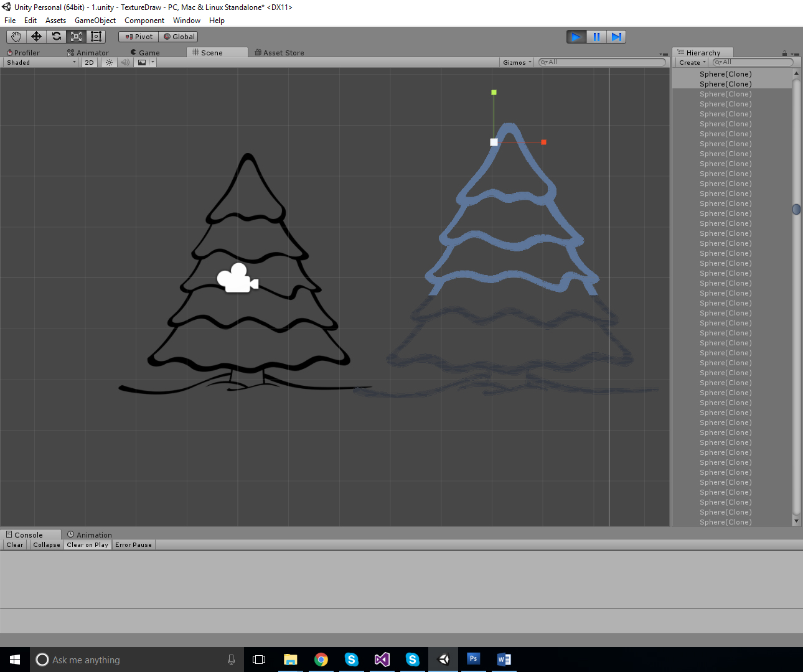Toggle scene effects image icon
803x672 pixels.
click(142, 62)
